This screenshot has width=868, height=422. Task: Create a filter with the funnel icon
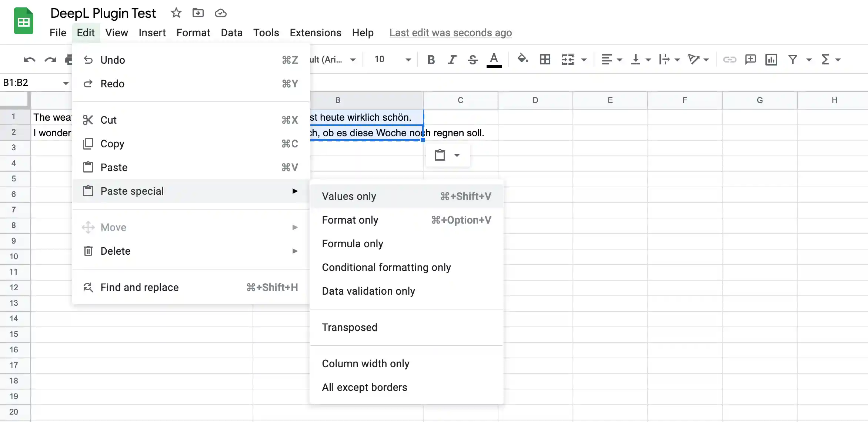(792, 59)
